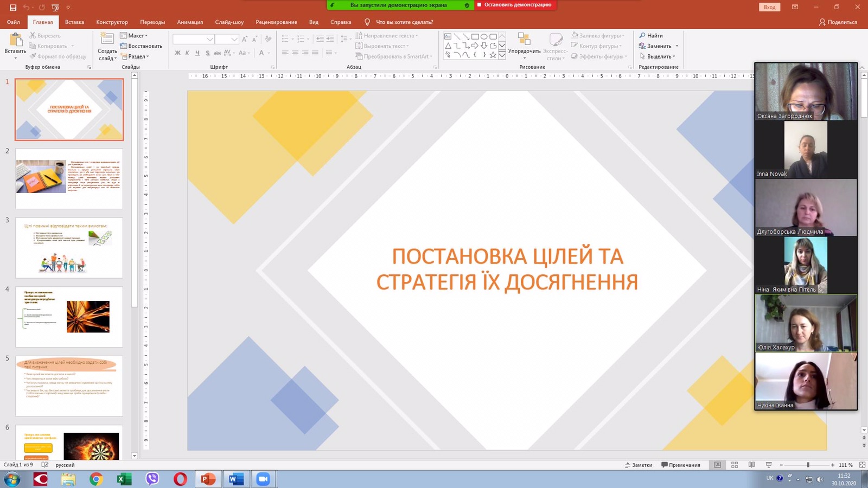Expand the shapes gallery with the More arrow
Viewport: 868px width, 488px height.
pos(502,55)
